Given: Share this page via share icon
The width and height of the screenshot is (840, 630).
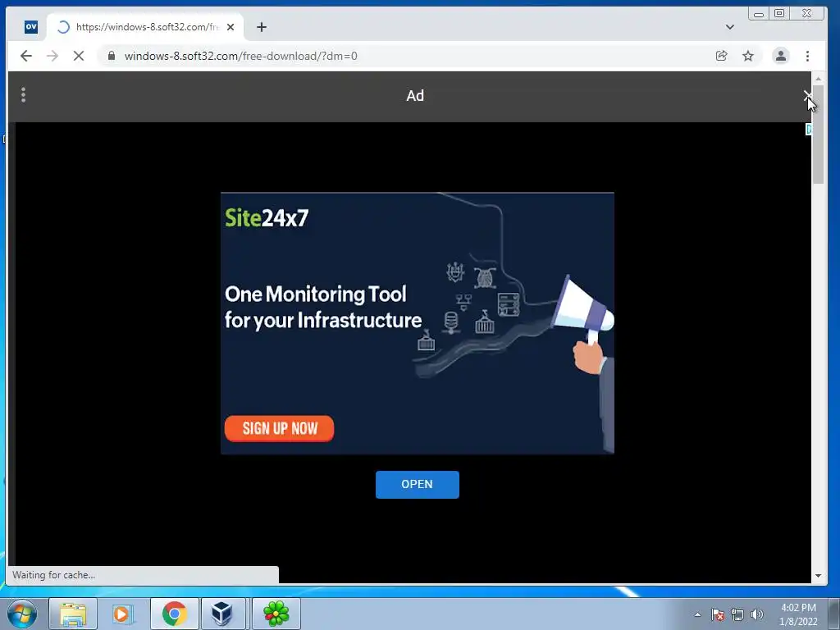Looking at the screenshot, I should [x=722, y=56].
